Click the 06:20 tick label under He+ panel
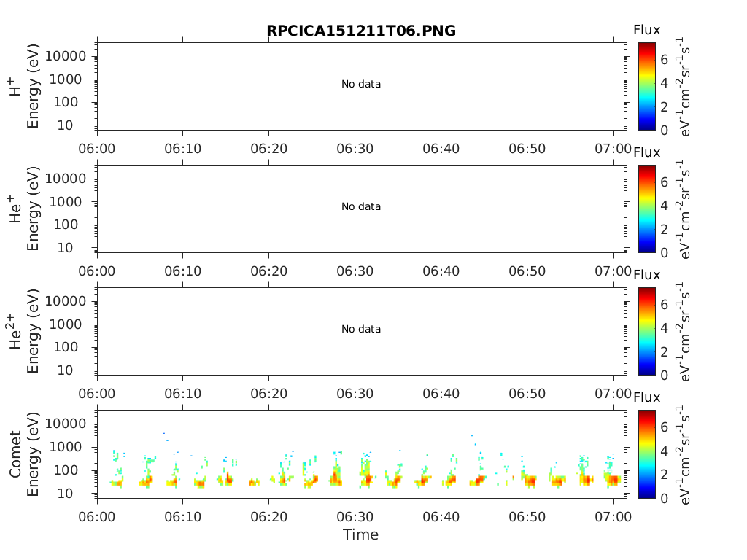747x560 pixels. click(x=268, y=271)
